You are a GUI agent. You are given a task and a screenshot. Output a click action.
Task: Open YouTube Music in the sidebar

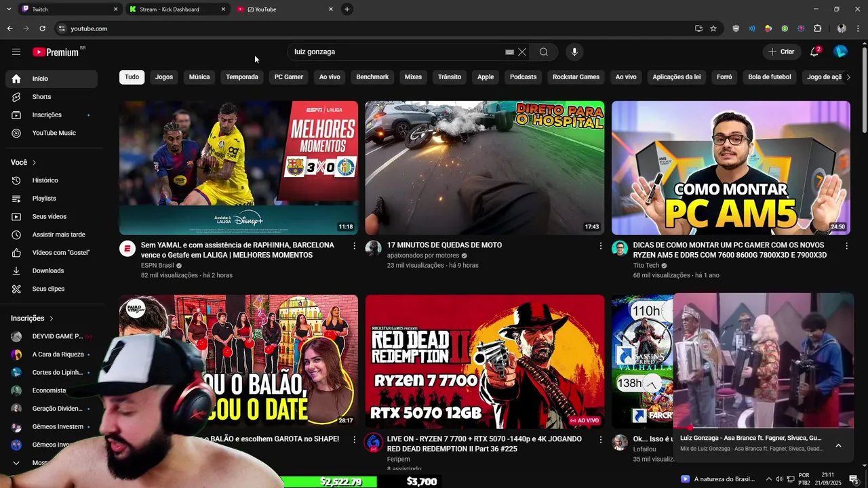[x=52, y=133]
